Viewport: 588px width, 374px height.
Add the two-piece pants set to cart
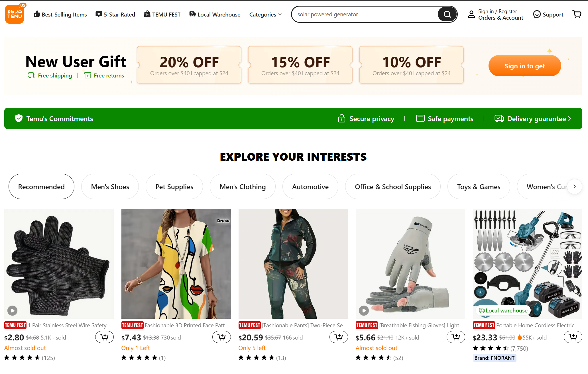tap(339, 337)
